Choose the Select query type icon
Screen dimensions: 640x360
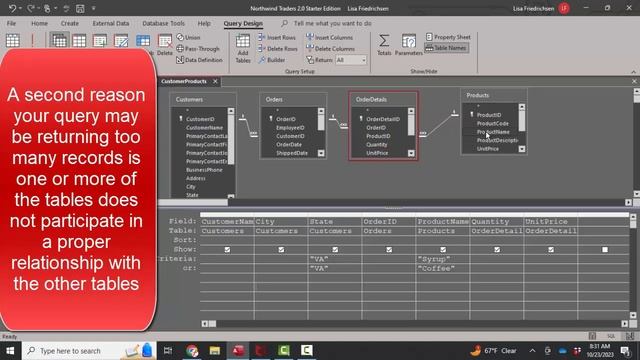60,40
